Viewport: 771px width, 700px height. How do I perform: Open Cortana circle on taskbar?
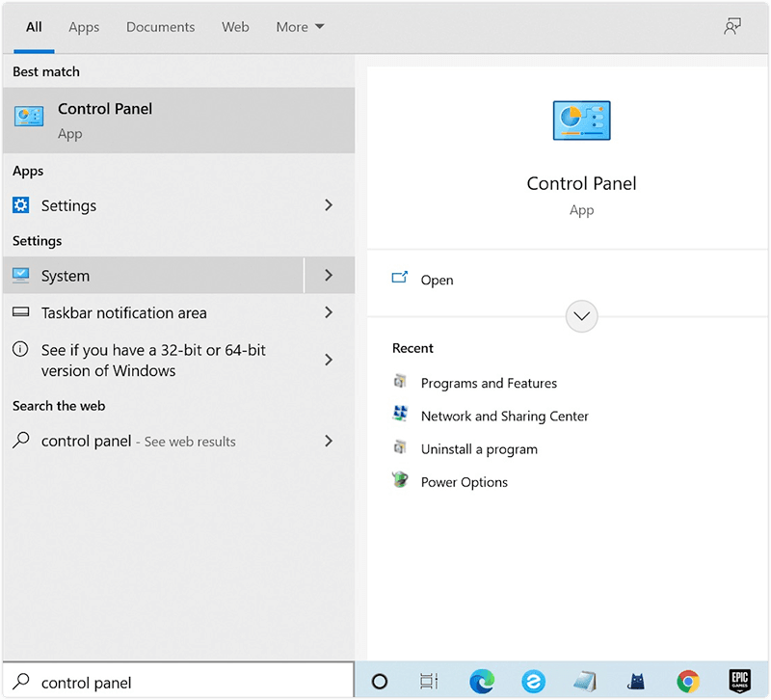380,682
